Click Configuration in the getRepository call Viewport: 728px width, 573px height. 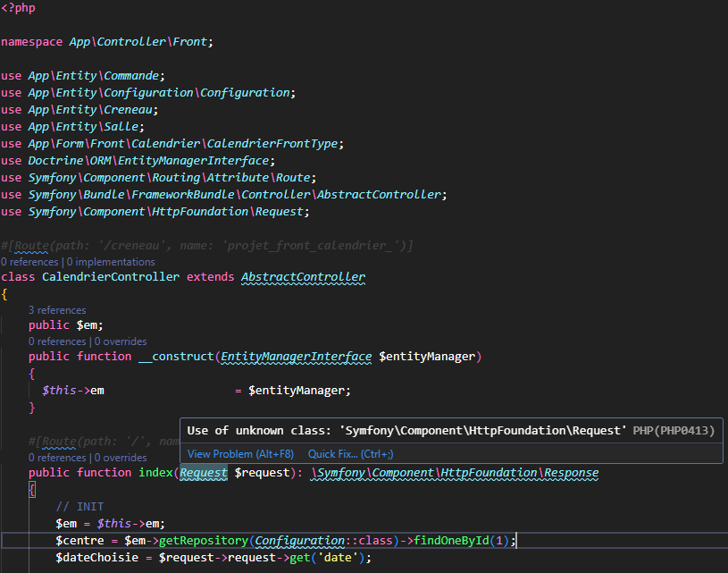pos(297,541)
